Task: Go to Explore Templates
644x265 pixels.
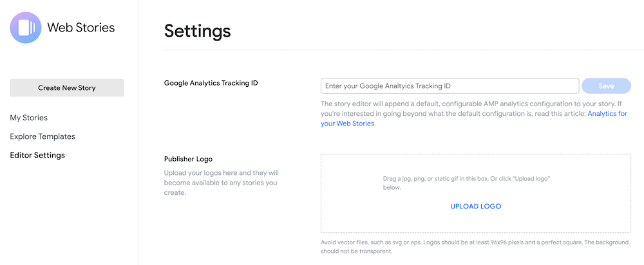Action: click(43, 136)
